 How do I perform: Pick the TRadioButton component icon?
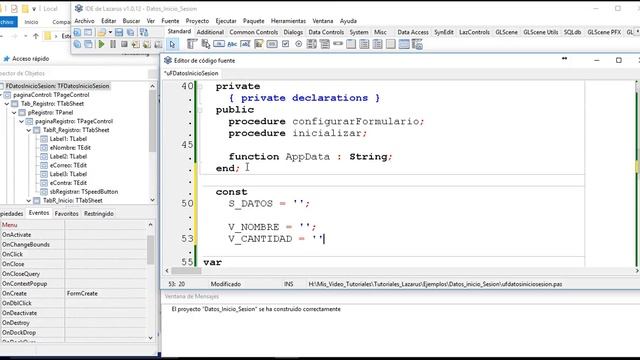click(x=298, y=44)
